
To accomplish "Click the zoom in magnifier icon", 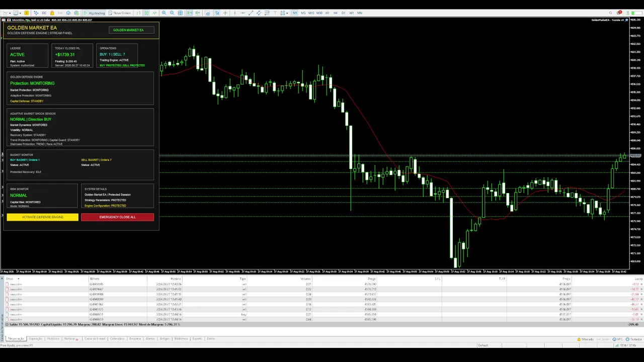I will [164, 13].
